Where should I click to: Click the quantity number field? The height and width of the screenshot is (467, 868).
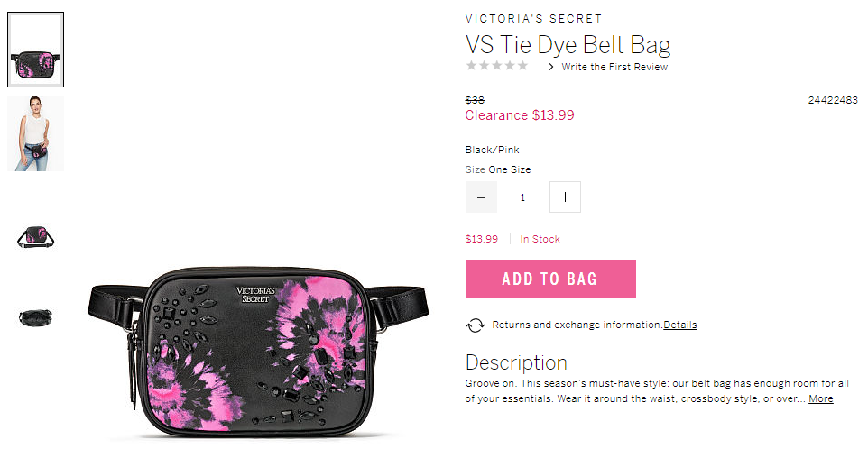(522, 197)
